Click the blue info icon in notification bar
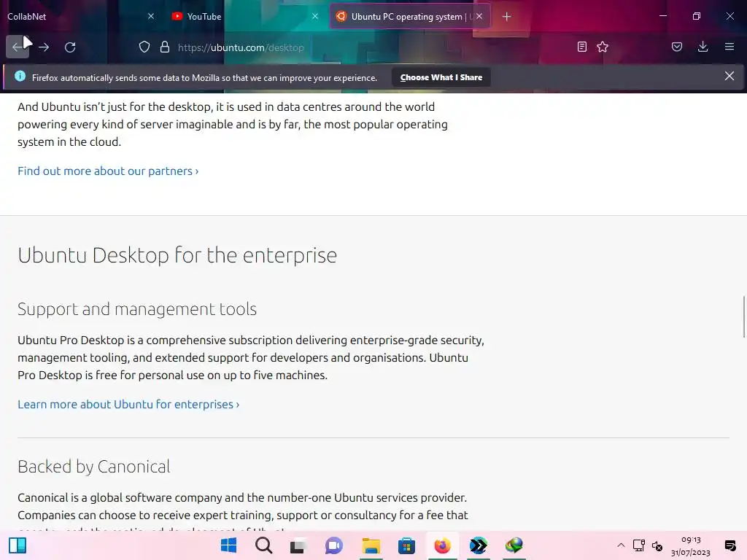The width and height of the screenshot is (747, 560). coord(20,76)
